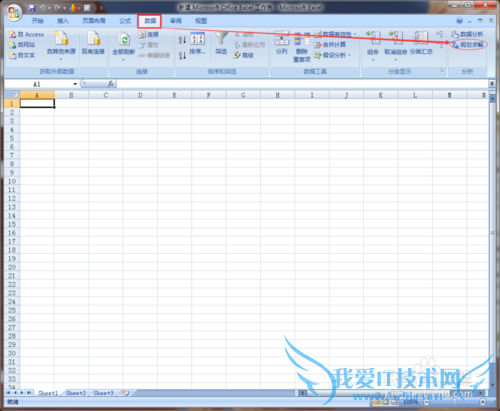
Task: Open the 开始 (Home) ribbon tab
Action: [38, 21]
